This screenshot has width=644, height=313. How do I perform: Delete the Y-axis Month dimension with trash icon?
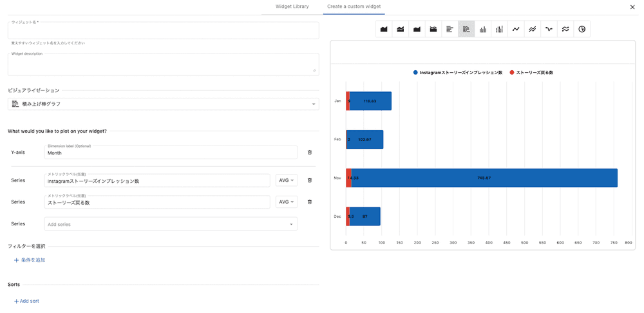click(x=310, y=153)
